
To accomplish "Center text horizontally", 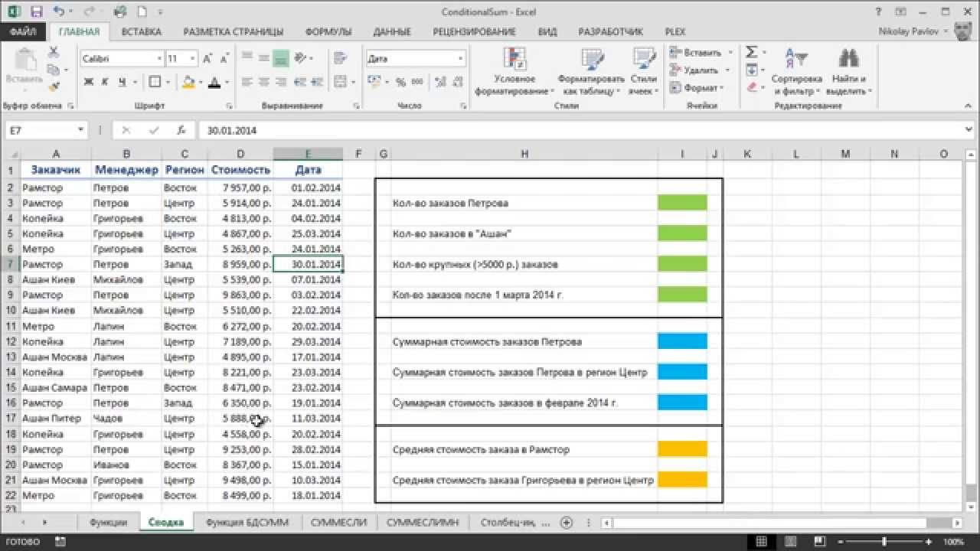I will tap(264, 82).
